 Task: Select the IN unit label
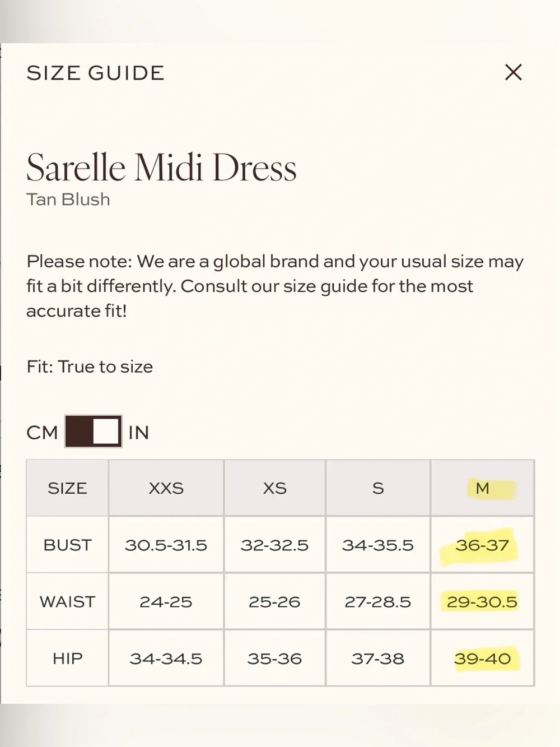(x=139, y=433)
